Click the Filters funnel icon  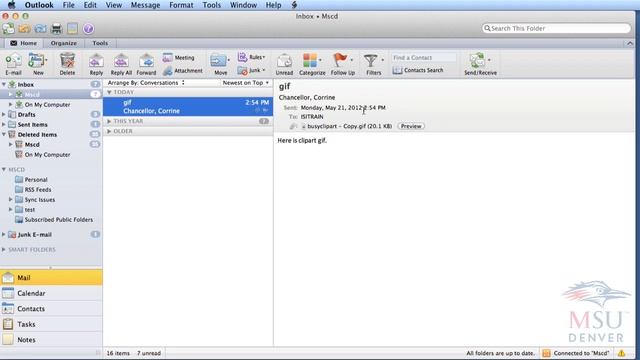coord(371,61)
